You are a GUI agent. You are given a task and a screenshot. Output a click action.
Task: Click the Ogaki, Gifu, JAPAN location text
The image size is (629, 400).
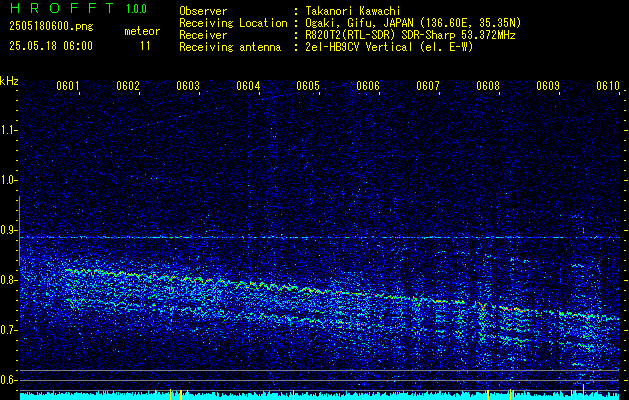[413, 23]
